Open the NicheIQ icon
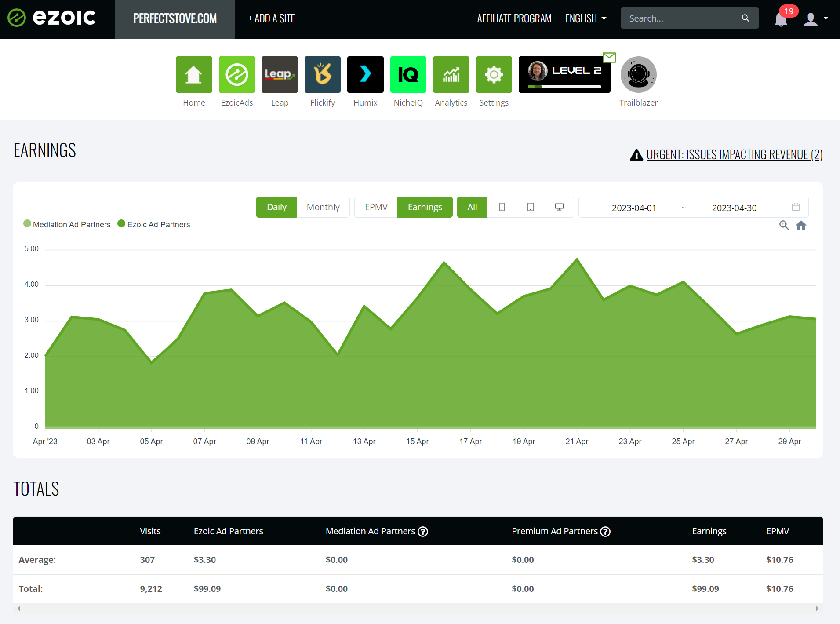The width and height of the screenshot is (840, 624). pos(408,74)
